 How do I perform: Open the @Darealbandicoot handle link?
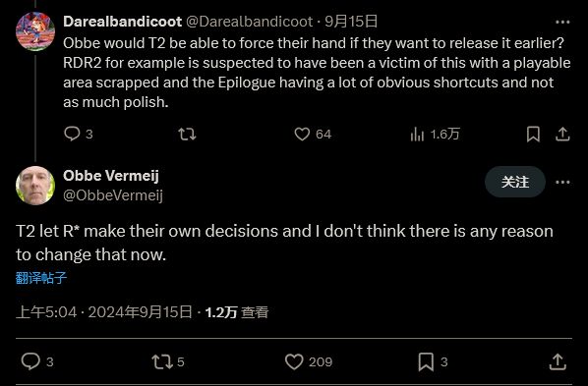point(250,22)
